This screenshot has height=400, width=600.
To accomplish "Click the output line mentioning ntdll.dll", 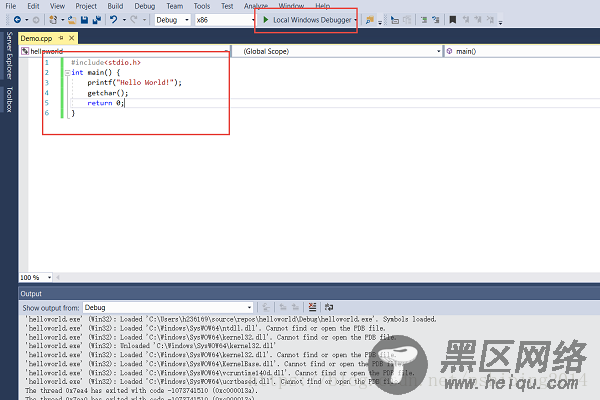I will click(x=206, y=328).
